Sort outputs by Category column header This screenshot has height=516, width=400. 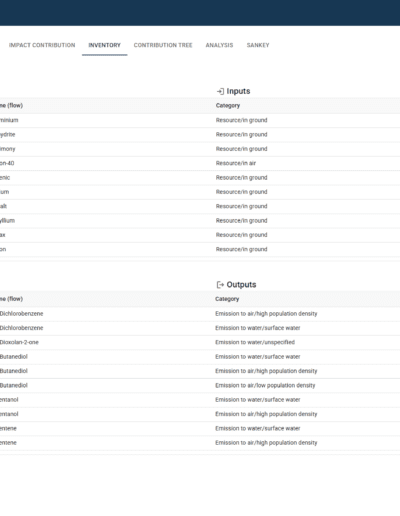pos(227,299)
